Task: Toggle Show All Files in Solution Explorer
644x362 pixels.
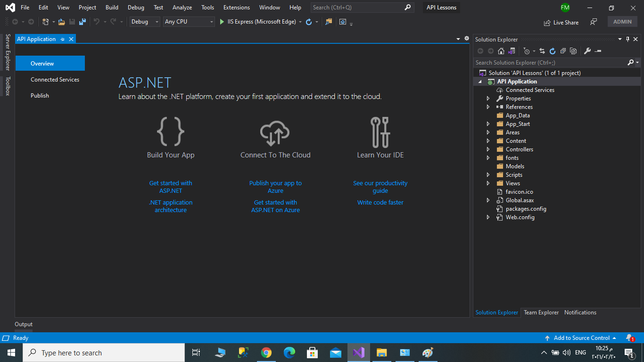Action: point(573,51)
